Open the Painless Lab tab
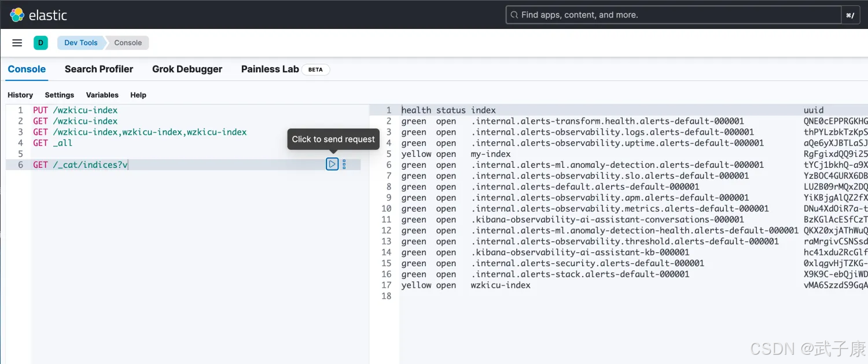The height and width of the screenshot is (364, 868). 270,69
